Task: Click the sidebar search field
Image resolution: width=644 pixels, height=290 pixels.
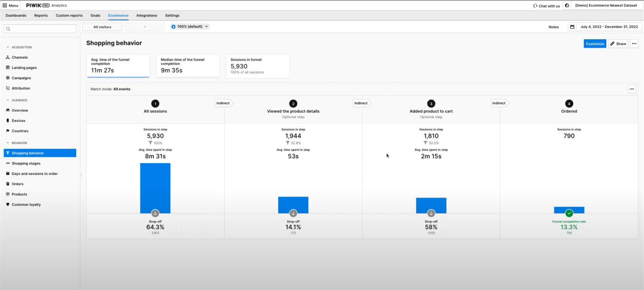Action: coord(40,29)
